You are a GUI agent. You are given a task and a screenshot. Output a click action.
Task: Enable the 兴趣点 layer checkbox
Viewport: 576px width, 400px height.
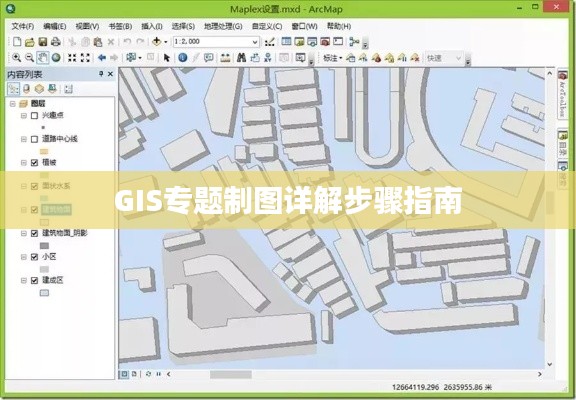(34, 115)
